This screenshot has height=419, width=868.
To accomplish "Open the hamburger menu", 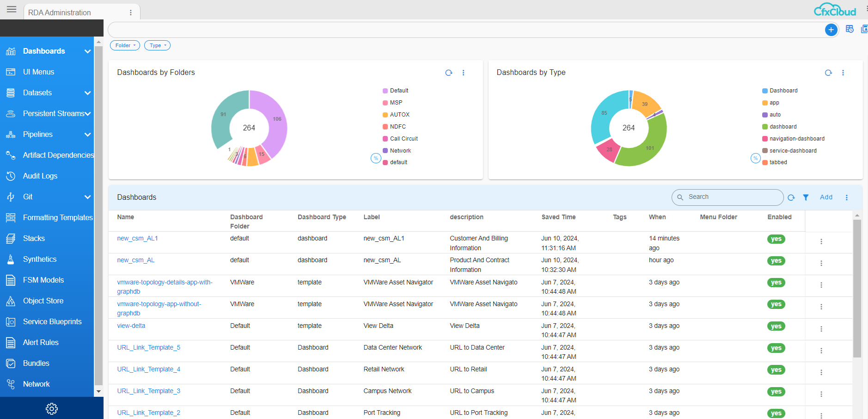I will [x=12, y=9].
